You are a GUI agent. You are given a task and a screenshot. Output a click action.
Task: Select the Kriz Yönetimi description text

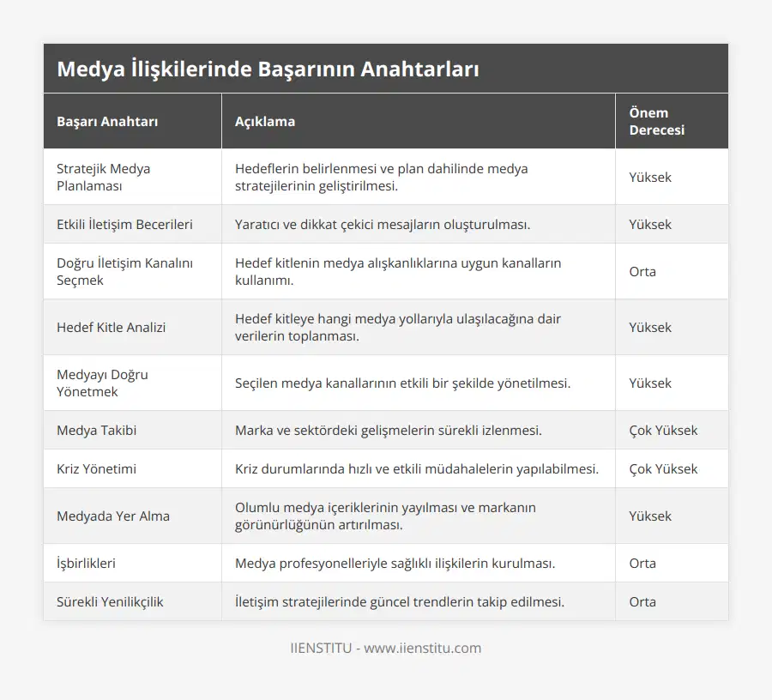[x=417, y=468]
